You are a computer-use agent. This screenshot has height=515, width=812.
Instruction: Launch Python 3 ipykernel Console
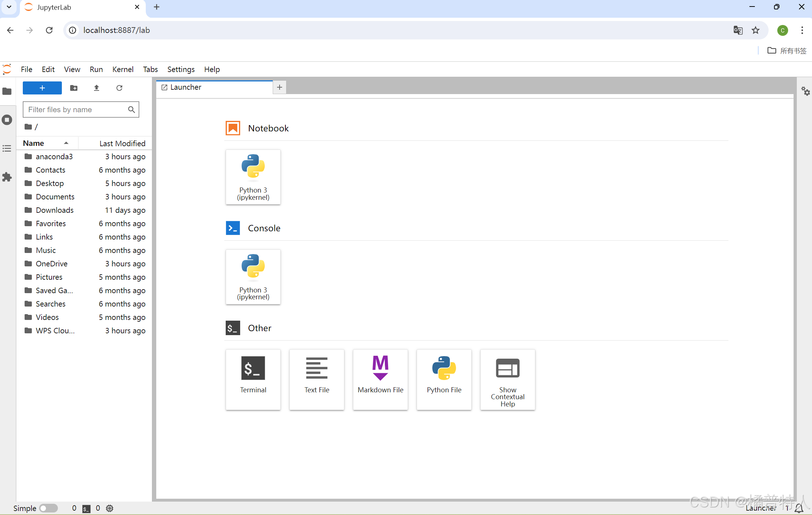[x=253, y=277]
